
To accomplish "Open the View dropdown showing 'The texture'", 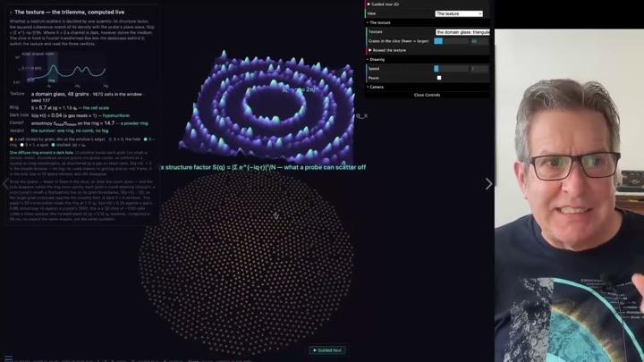I will point(459,13).
